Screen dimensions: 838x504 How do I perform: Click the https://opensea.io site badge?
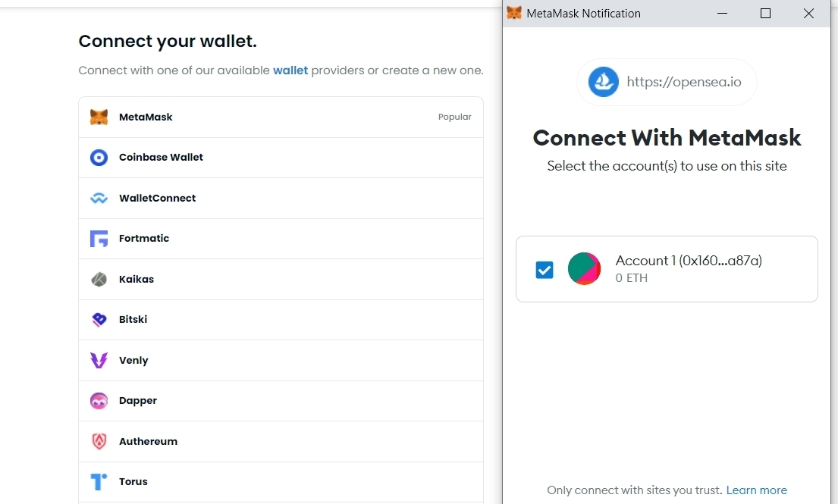click(x=667, y=82)
